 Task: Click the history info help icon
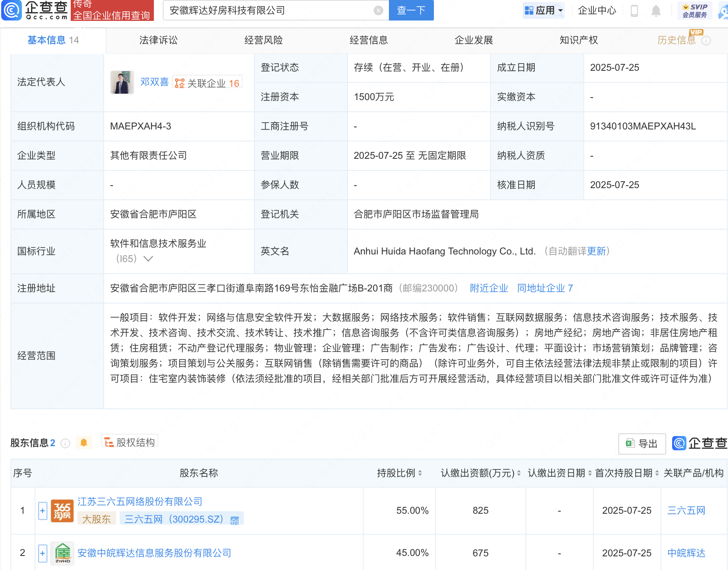pos(706,41)
